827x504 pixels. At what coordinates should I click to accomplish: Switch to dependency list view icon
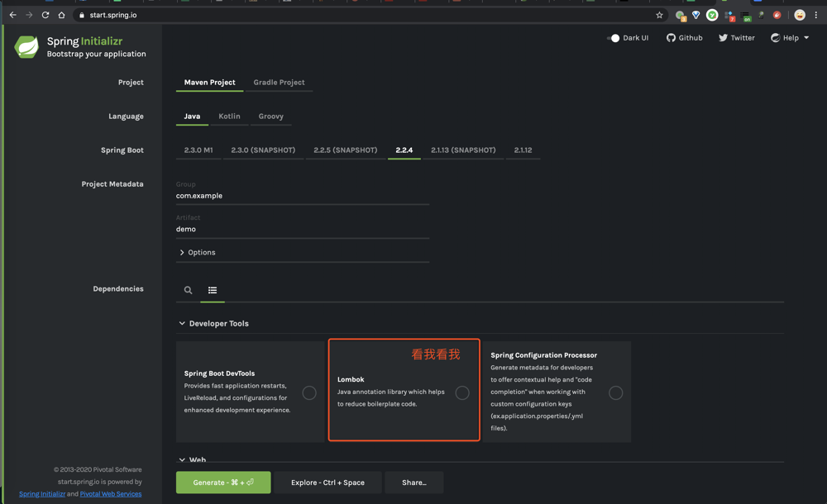213,290
